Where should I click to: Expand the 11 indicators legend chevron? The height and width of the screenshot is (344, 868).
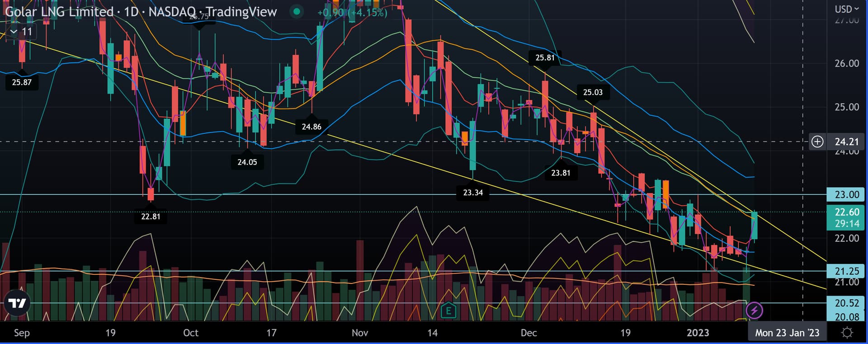click(14, 32)
